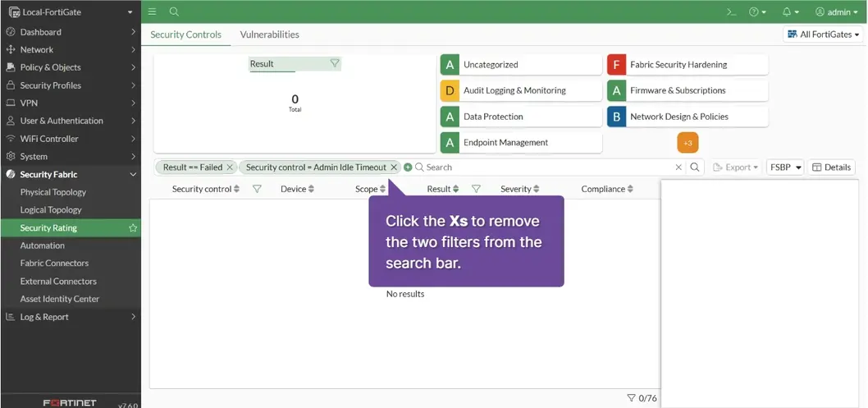This screenshot has width=868, height=408.
Task: Sort by the Result column
Action: pos(443,189)
